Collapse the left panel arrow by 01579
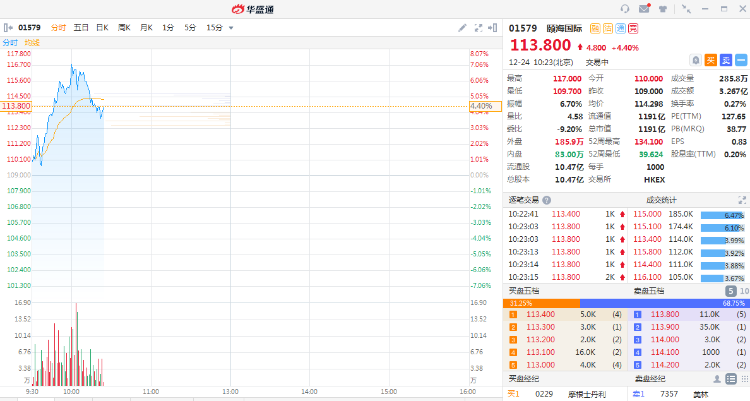This screenshot has width=750, height=401. pos(9,28)
